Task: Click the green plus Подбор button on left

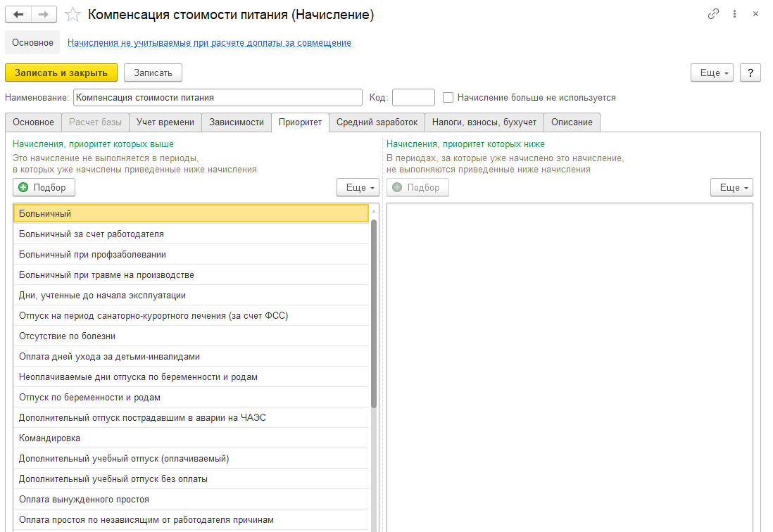Action: [x=44, y=187]
